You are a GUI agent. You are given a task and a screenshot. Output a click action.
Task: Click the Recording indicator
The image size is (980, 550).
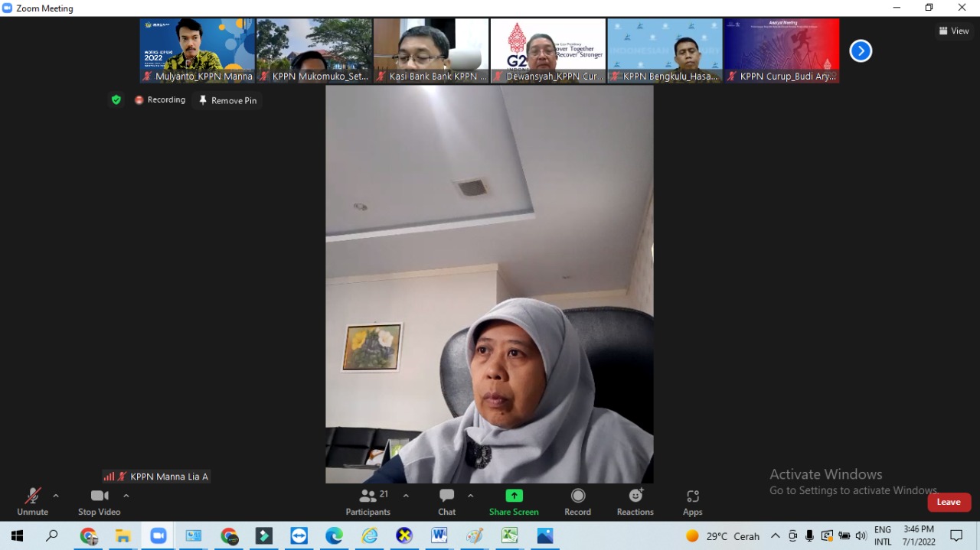pos(160,99)
